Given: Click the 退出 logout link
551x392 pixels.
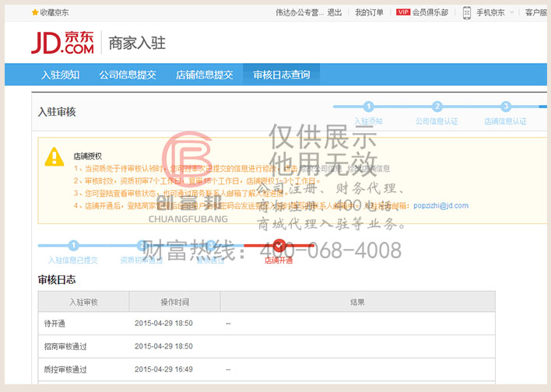Looking at the screenshot, I should click(335, 12).
